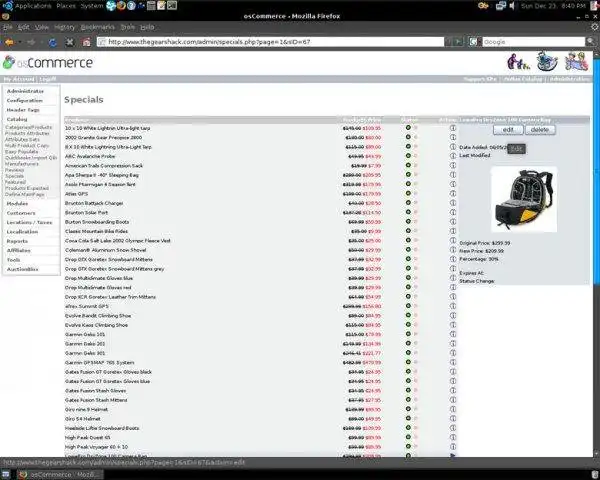
Task: Click osCommerce Firefox taskbar window button
Action: [60, 475]
